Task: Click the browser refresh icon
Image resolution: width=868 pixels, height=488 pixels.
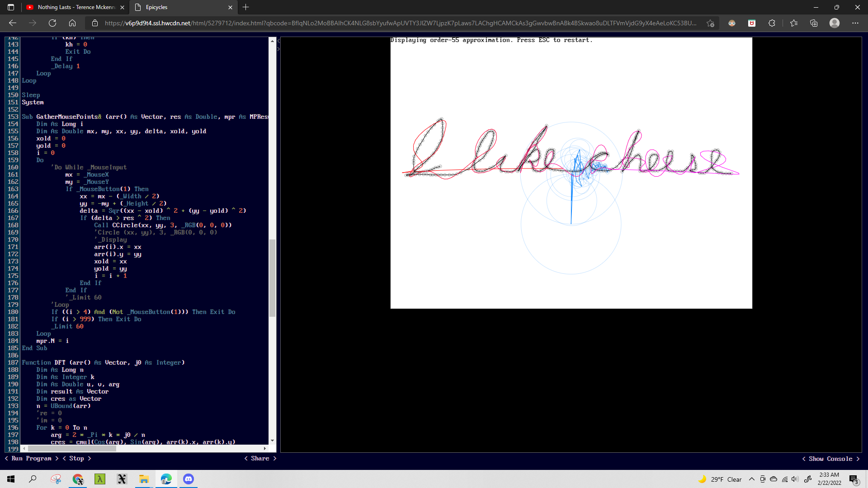Action: click(52, 23)
